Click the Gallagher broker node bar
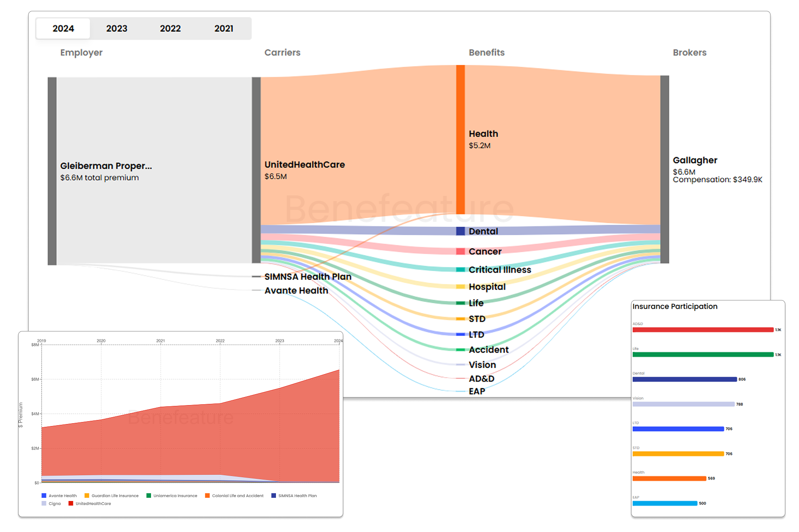Viewport: 799px width, 532px height. 664,169
